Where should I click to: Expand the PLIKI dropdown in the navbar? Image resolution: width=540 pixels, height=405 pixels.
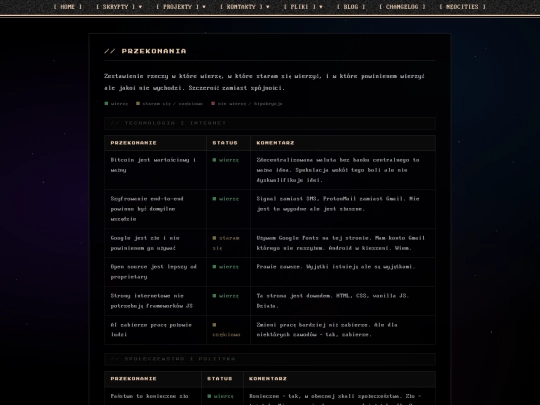pyautogui.click(x=303, y=7)
